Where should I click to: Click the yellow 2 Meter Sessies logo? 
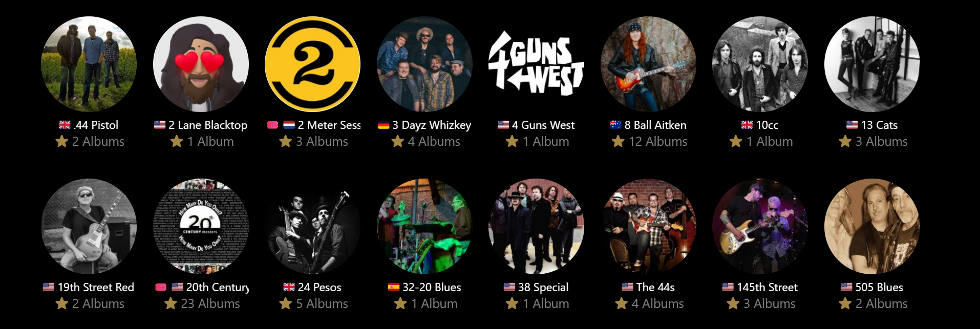(312, 64)
